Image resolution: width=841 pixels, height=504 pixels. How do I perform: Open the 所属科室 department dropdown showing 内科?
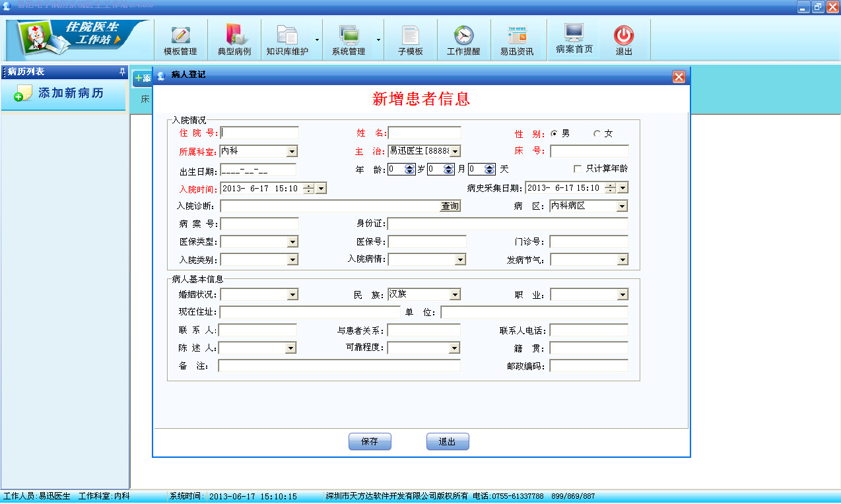point(292,151)
